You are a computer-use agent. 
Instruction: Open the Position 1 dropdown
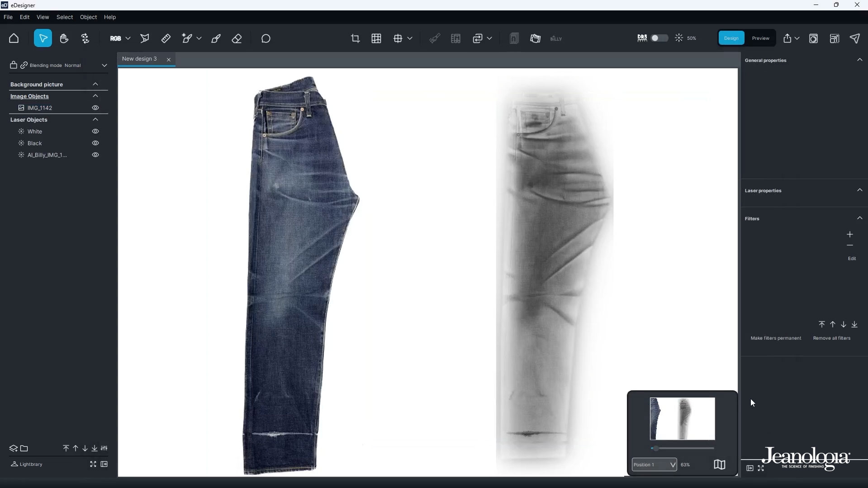pos(654,464)
